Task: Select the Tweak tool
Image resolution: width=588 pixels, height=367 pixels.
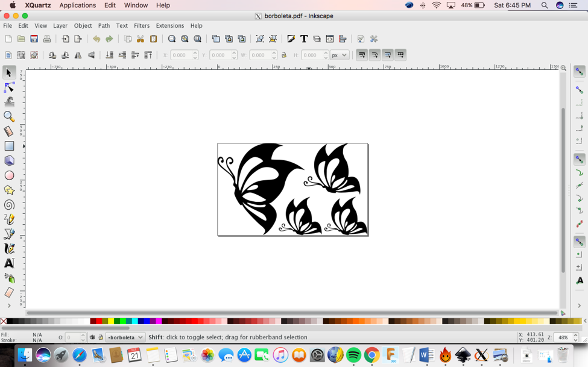Action: pos(9,102)
